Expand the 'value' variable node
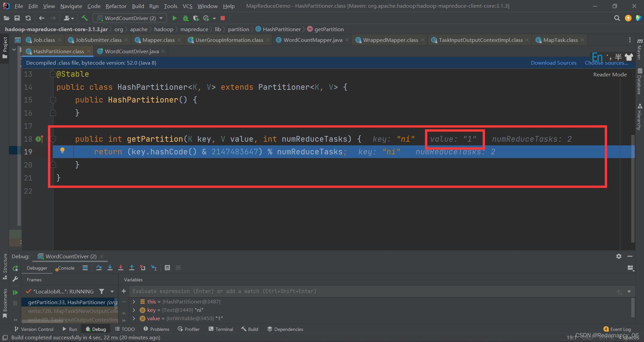Image resolution: width=644 pixels, height=342 pixels. click(134, 318)
